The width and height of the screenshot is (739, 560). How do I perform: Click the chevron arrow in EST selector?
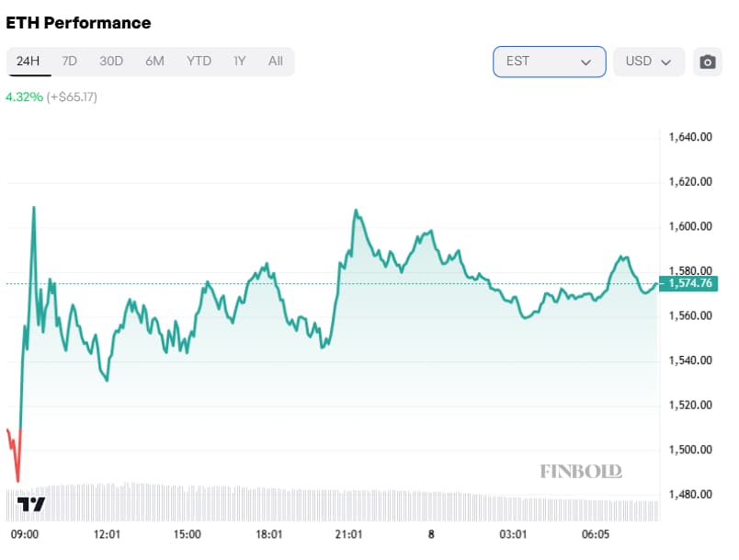[x=586, y=63]
